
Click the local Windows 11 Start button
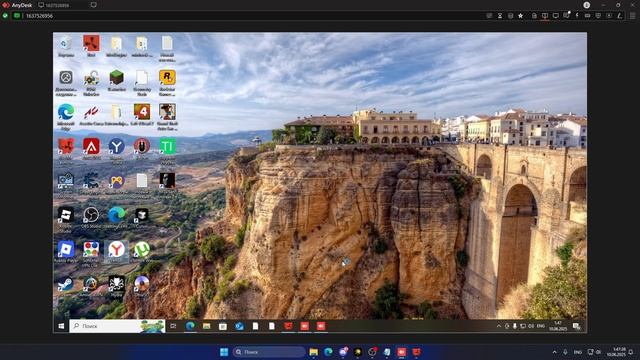[x=224, y=352]
